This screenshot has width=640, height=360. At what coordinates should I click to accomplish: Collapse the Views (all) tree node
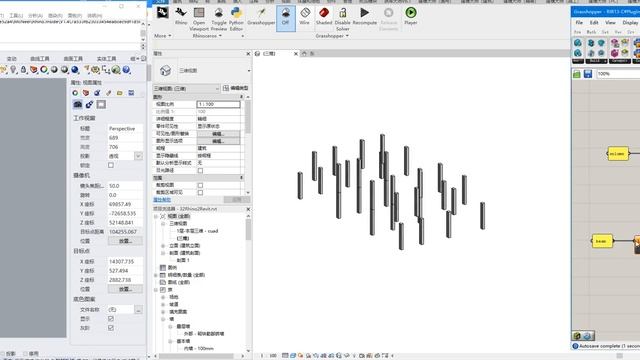[156, 216]
